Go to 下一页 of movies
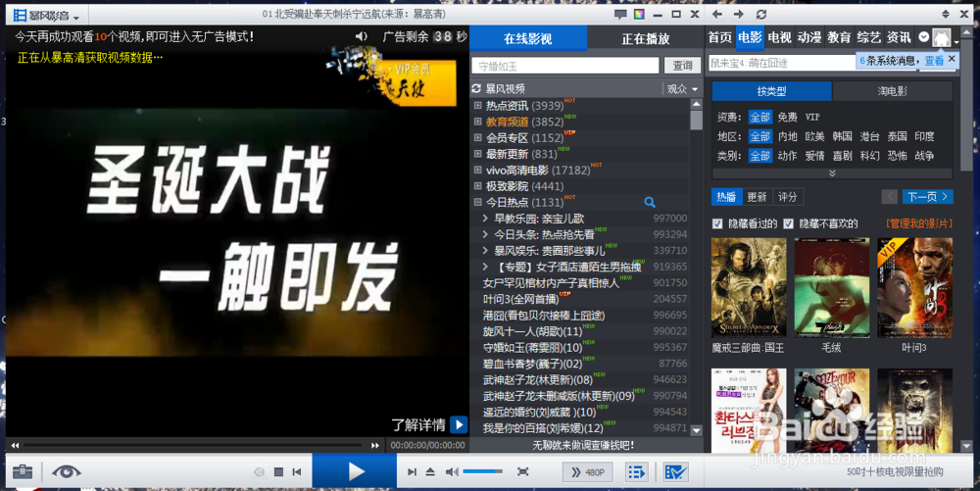Image resolution: width=980 pixels, height=491 pixels. coord(927,197)
